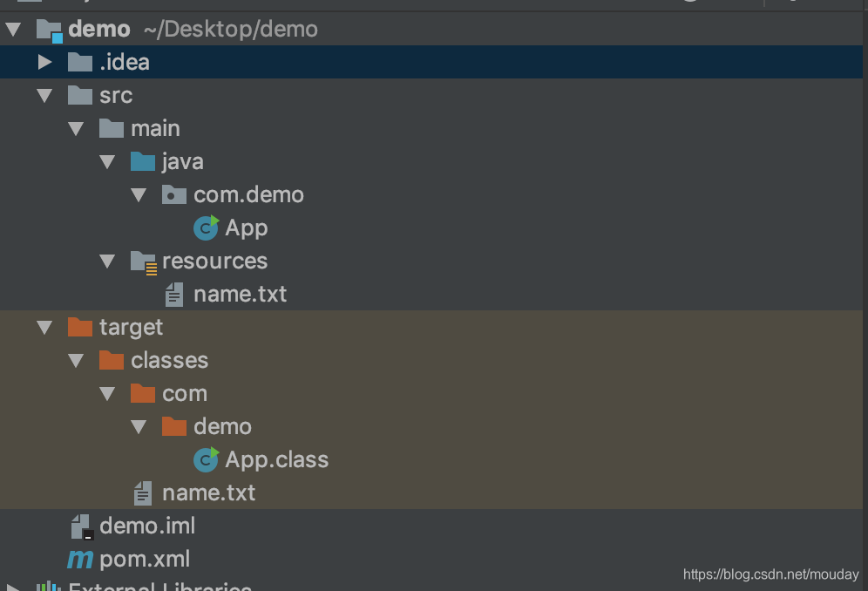Screen dimensions: 868x591
Task: Select the resources folder name
Action: pos(214,261)
